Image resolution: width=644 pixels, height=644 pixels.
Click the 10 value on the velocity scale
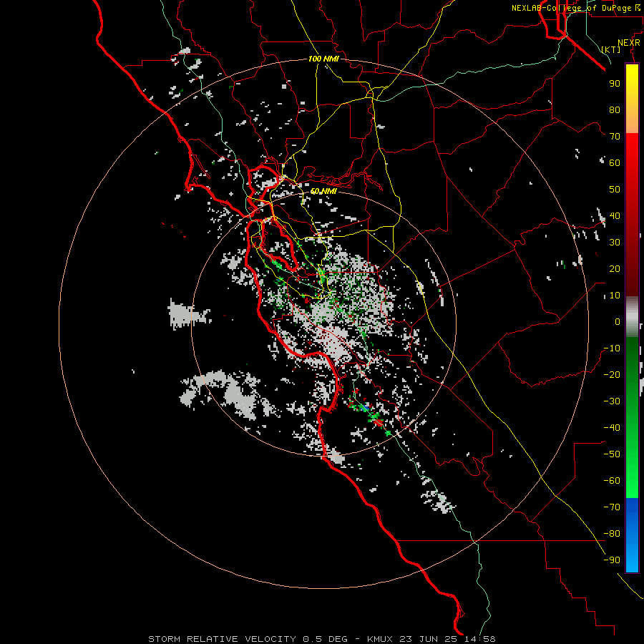click(615, 296)
